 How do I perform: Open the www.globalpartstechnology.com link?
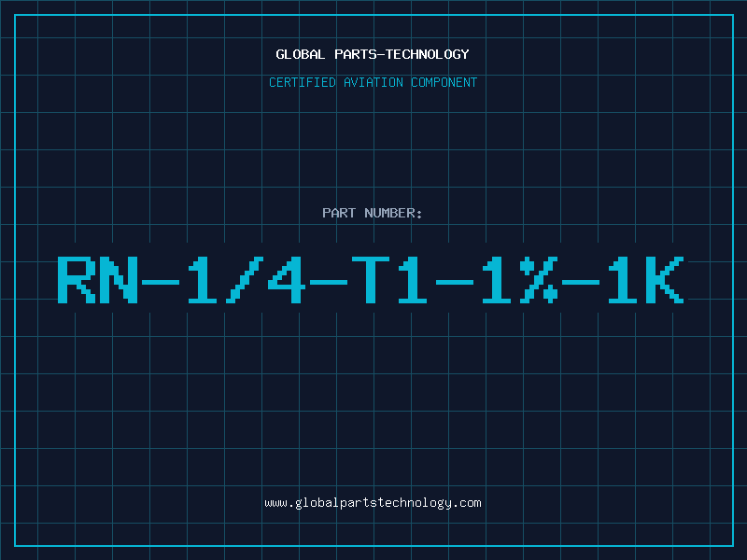[373, 503]
